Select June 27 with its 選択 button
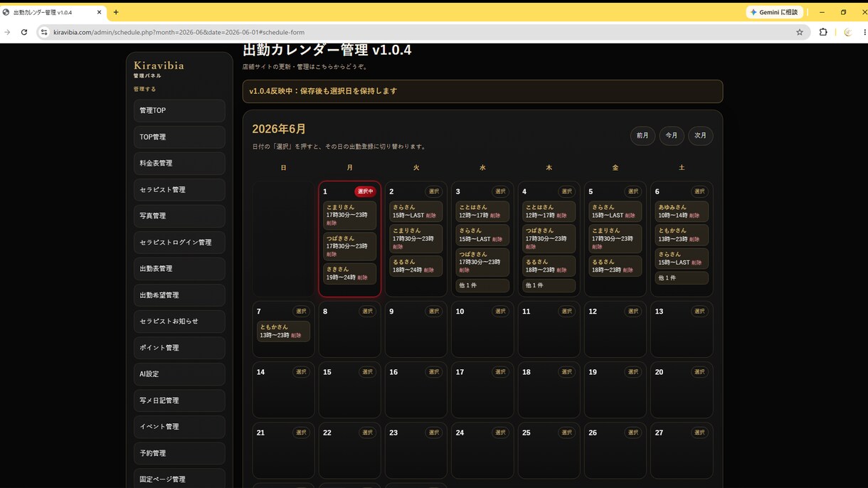The width and height of the screenshot is (868, 488). [x=699, y=433]
